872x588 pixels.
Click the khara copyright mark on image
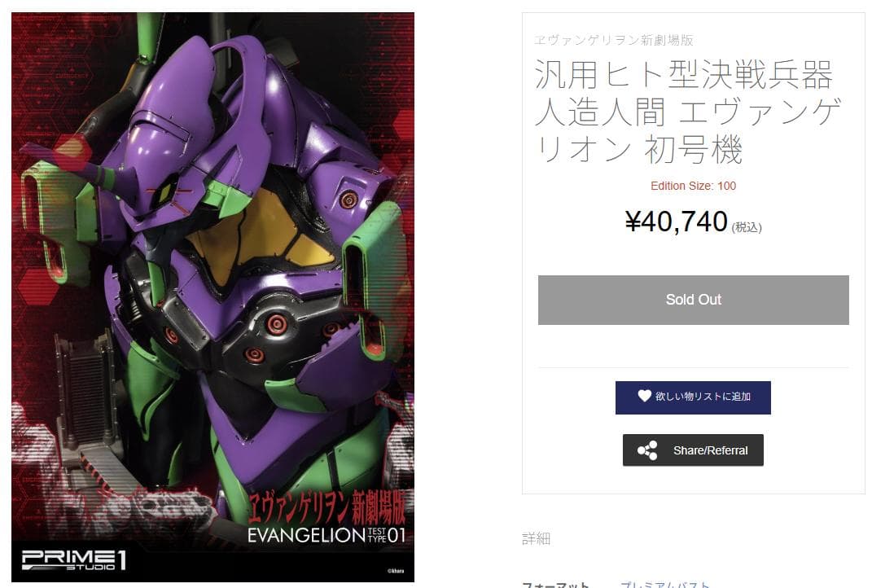point(396,571)
